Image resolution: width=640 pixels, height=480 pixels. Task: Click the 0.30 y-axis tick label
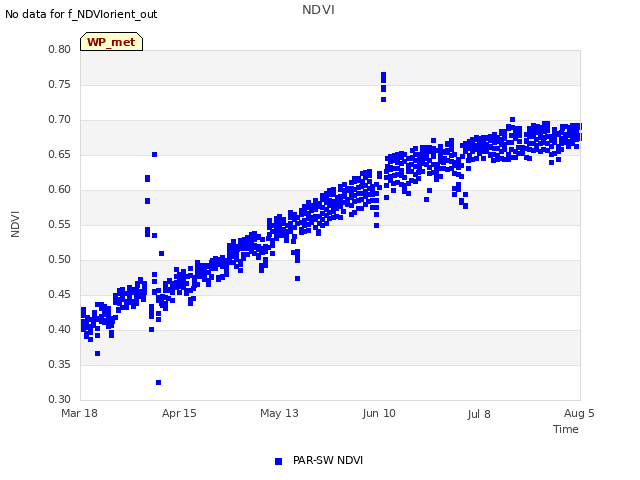[60, 399]
